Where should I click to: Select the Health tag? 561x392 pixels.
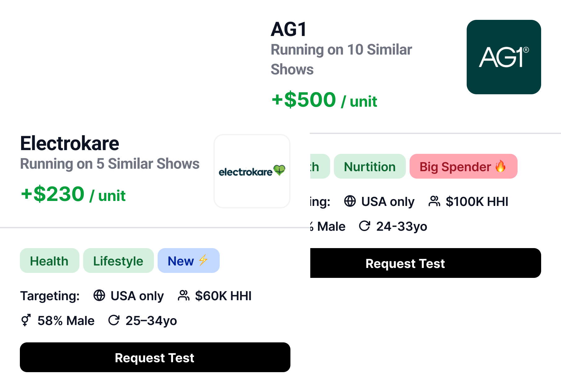click(x=49, y=261)
